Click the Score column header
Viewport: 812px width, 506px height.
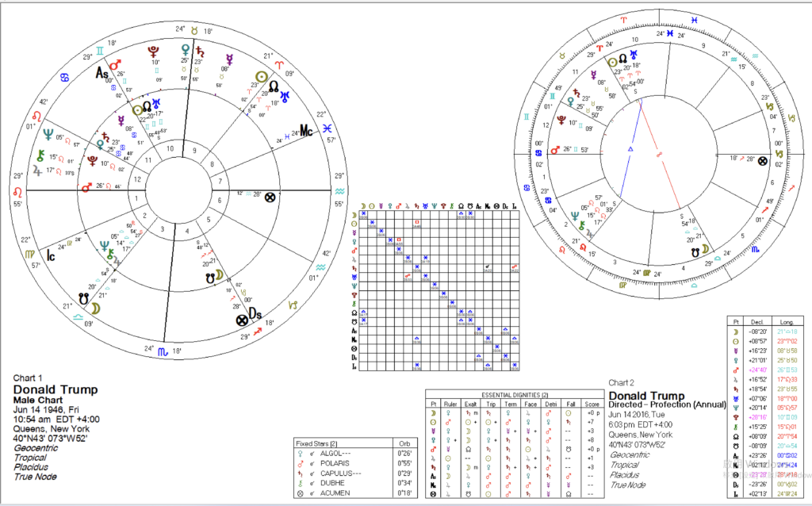point(591,403)
